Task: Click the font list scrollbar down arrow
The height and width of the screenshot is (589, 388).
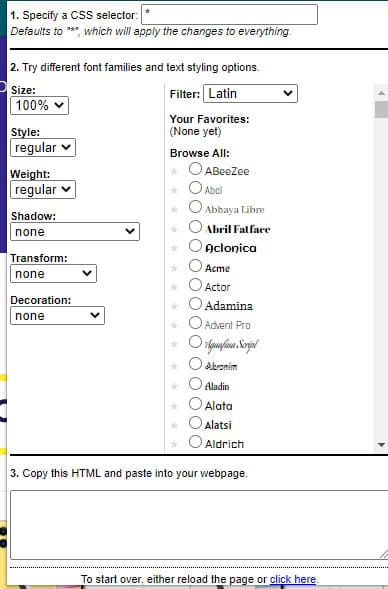Action: (381, 445)
